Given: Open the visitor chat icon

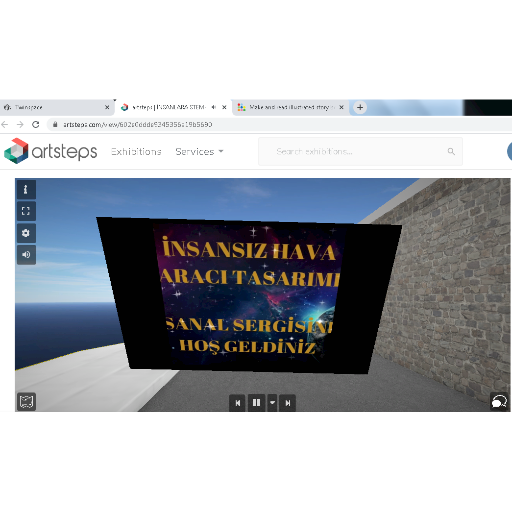Looking at the screenshot, I should click(x=499, y=401).
